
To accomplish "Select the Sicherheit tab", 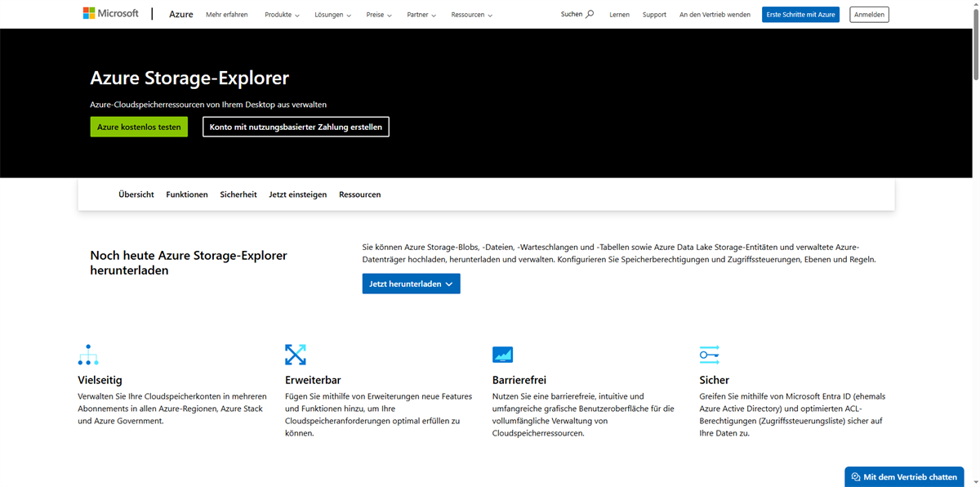I will 238,194.
